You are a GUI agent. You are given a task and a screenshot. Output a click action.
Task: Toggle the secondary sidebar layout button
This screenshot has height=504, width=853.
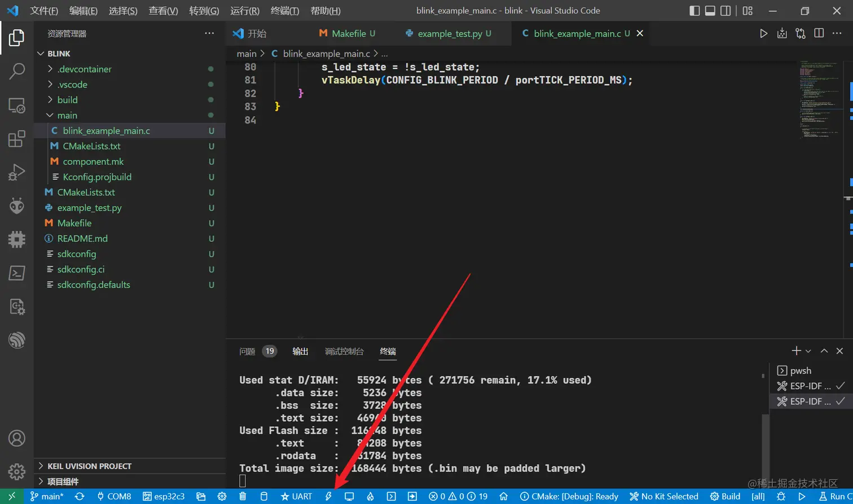click(x=726, y=11)
